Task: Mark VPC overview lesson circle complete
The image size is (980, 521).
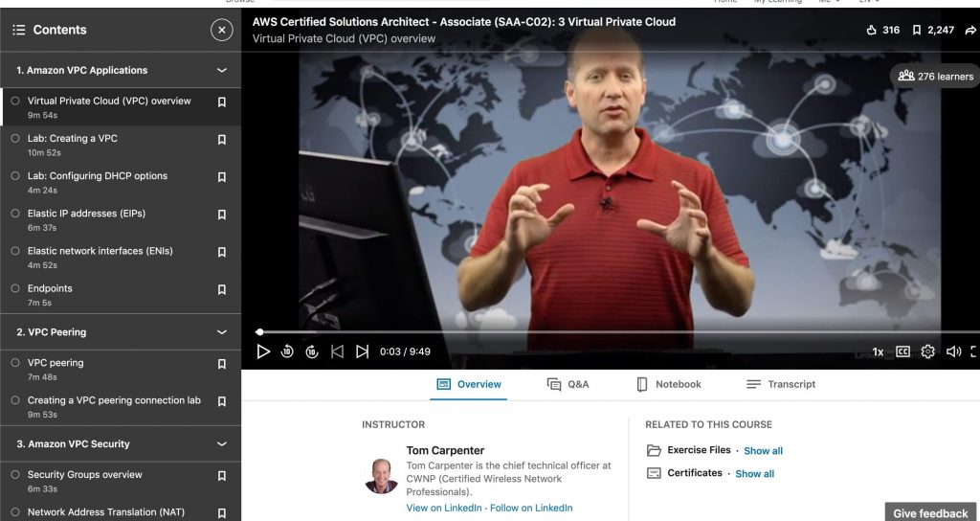Action: click(15, 101)
